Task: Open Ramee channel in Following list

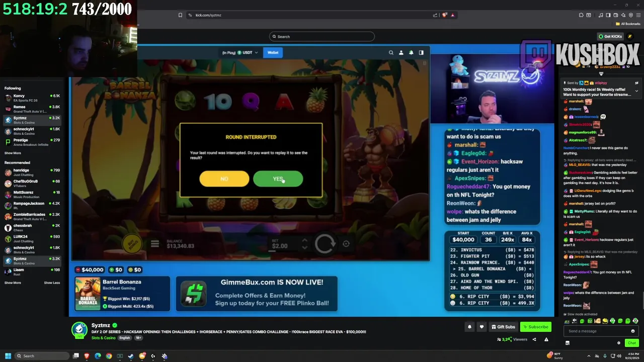Action: point(32,109)
